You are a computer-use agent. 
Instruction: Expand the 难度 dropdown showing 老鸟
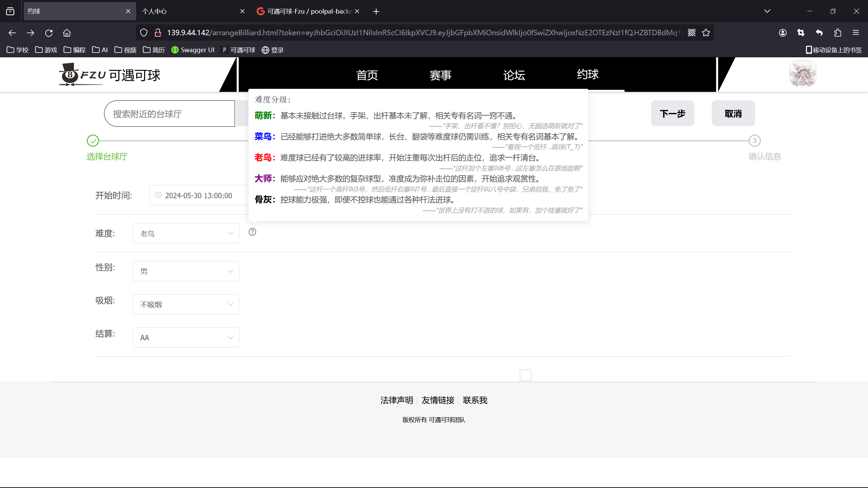tap(186, 233)
